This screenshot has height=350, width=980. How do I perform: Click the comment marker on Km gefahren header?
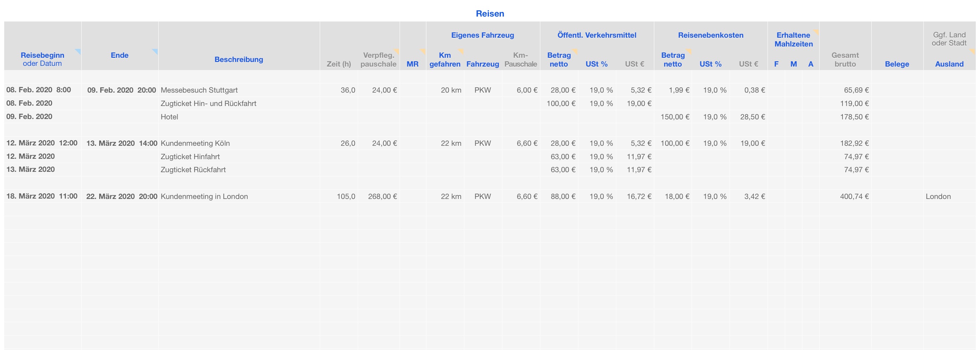(x=462, y=51)
